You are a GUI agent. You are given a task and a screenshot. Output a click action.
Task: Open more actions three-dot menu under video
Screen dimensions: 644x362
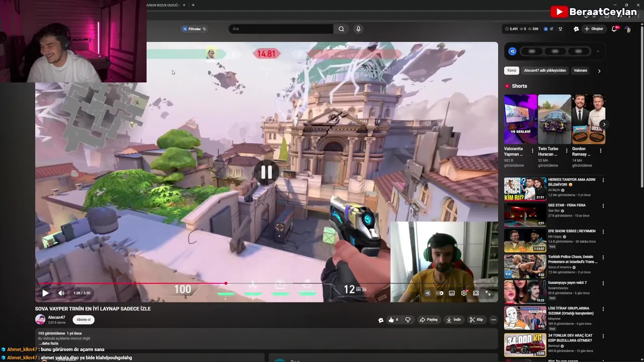click(494, 320)
